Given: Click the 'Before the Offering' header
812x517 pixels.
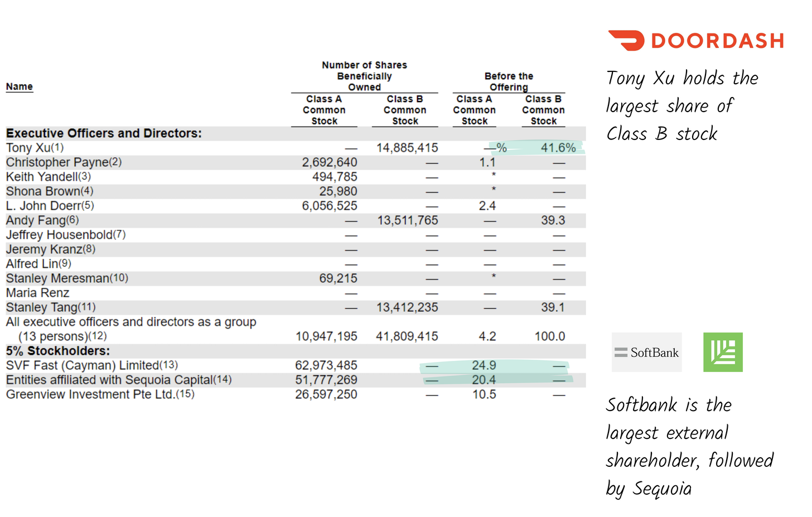Looking at the screenshot, I should pos(509,81).
